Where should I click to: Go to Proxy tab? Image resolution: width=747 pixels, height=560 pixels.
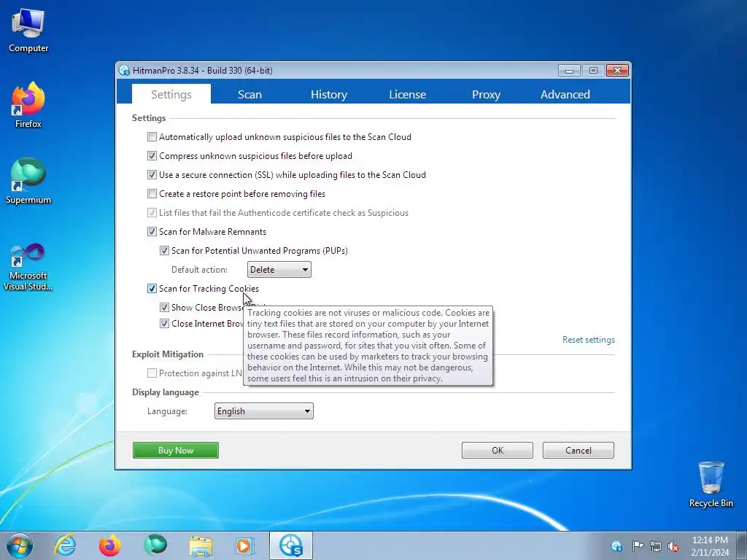486,94
